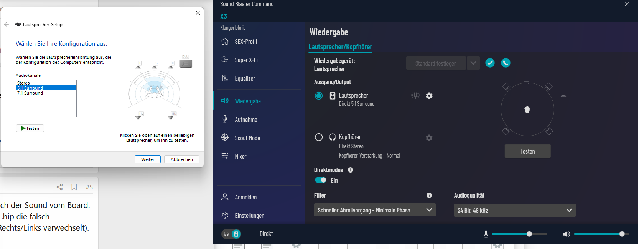Select the Lautsprecher output radio button
This screenshot has width=644, height=249.
coord(319,96)
